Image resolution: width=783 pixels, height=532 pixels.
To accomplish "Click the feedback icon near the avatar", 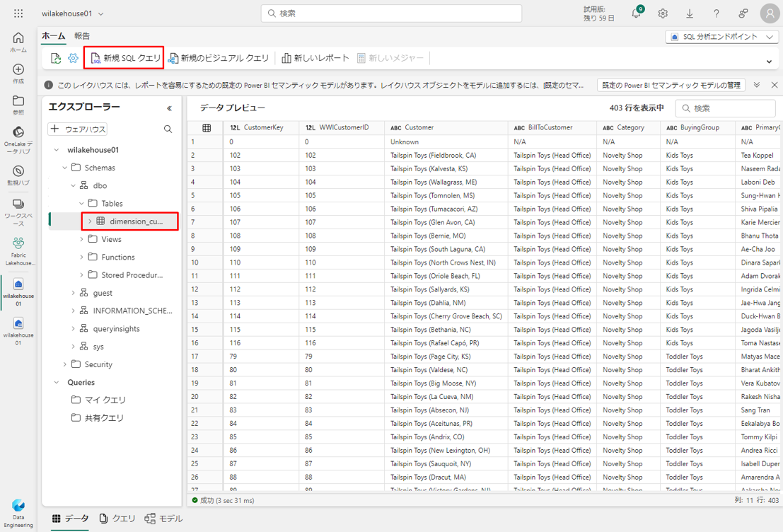I will [x=743, y=13].
